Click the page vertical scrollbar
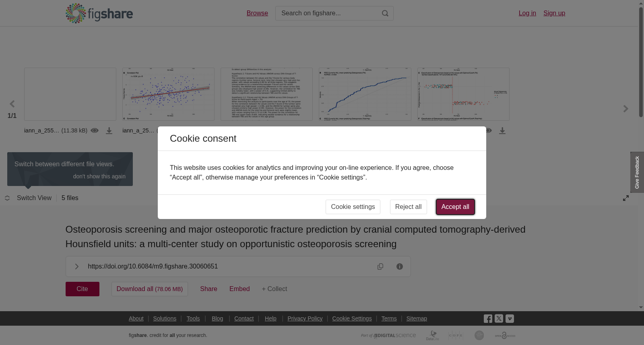Screen dimensions: 644x345 (x=641, y=62)
